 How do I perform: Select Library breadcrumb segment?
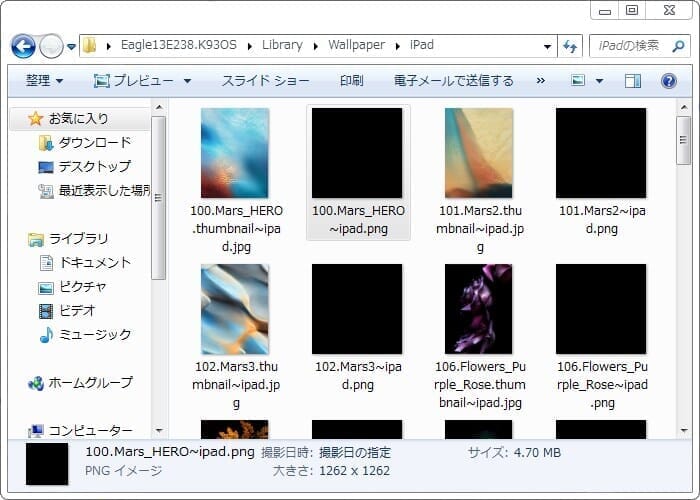point(282,45)
